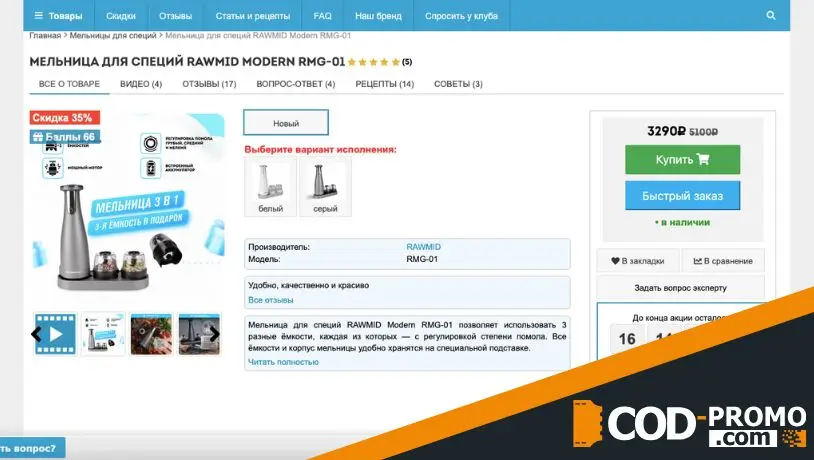
Task: Open the Товары hamburger menu
Action: (x=58, y=16)
